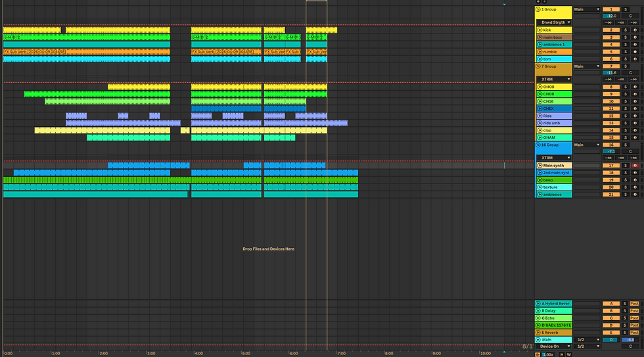Unfold the A Hybrid Rever return track icon
Screen dimensions: 644x357
click(x=538, y=304)
